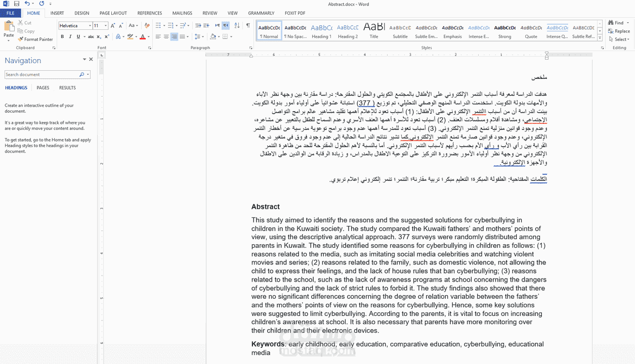Apply paragraph shading fill color
The image size is (635, 364).
pyautogui.click(x=213, y=36)
